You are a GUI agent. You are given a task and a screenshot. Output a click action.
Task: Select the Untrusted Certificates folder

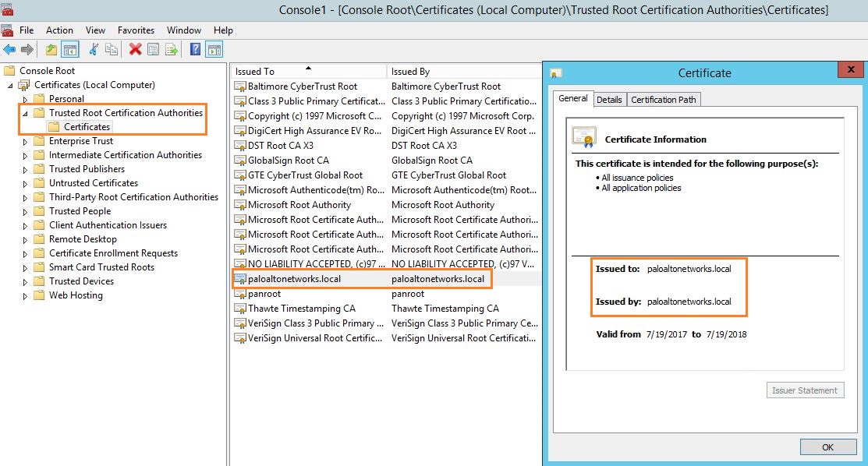coord(93,183)
